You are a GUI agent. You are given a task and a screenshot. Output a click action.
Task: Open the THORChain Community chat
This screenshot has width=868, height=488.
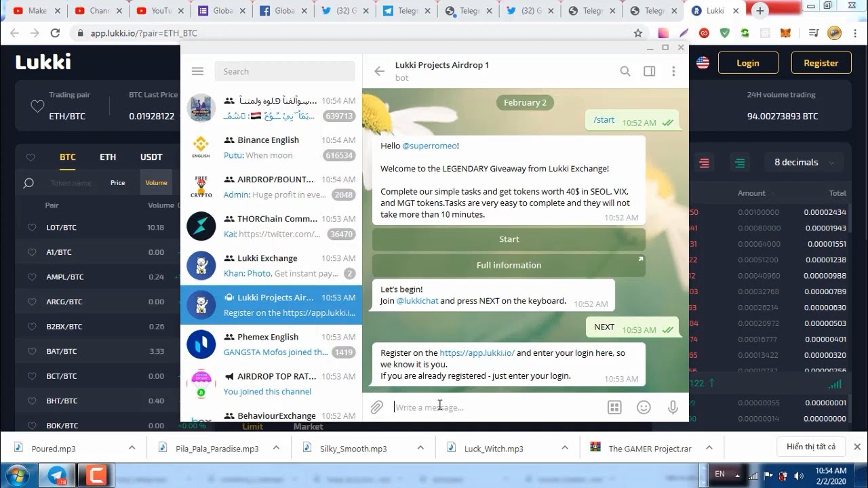[271, 226]
